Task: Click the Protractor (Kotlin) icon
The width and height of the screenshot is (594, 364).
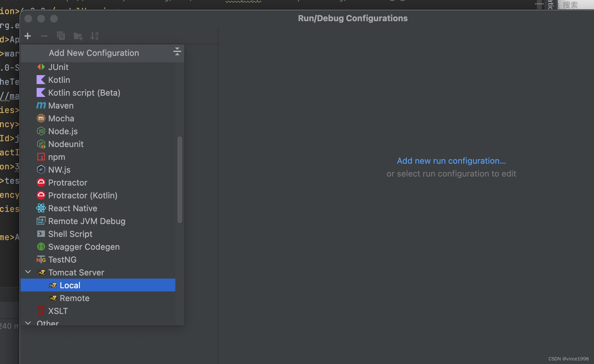Action: pyautogui.click(x=41, y=195)
